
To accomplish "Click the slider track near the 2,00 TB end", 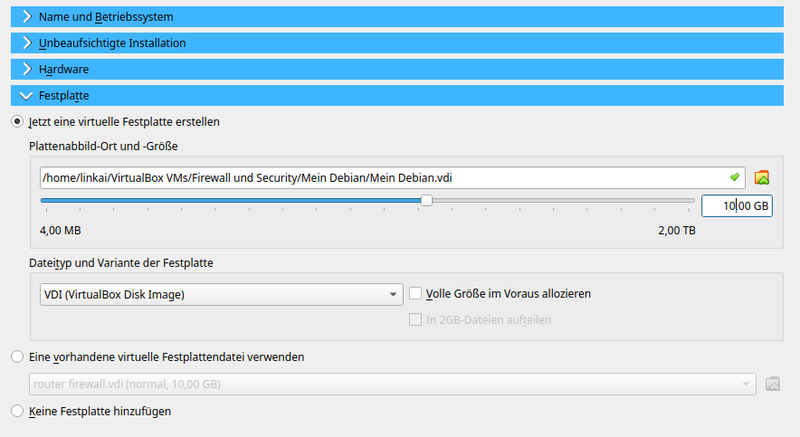I will (680, 201).
